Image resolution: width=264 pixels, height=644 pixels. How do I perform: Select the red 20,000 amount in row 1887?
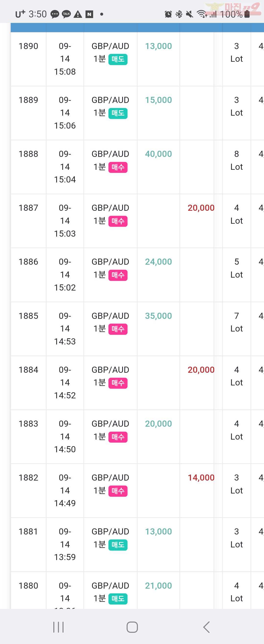point(201,208)
